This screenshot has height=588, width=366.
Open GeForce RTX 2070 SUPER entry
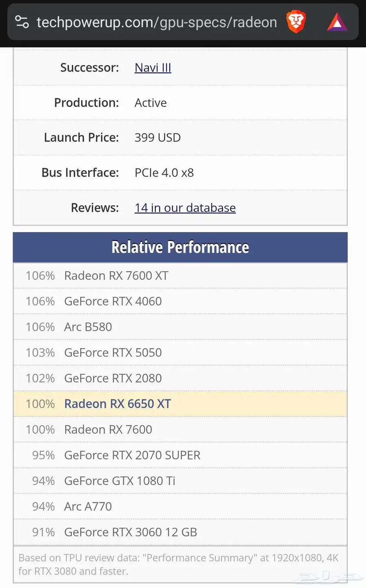coord(180,455)
